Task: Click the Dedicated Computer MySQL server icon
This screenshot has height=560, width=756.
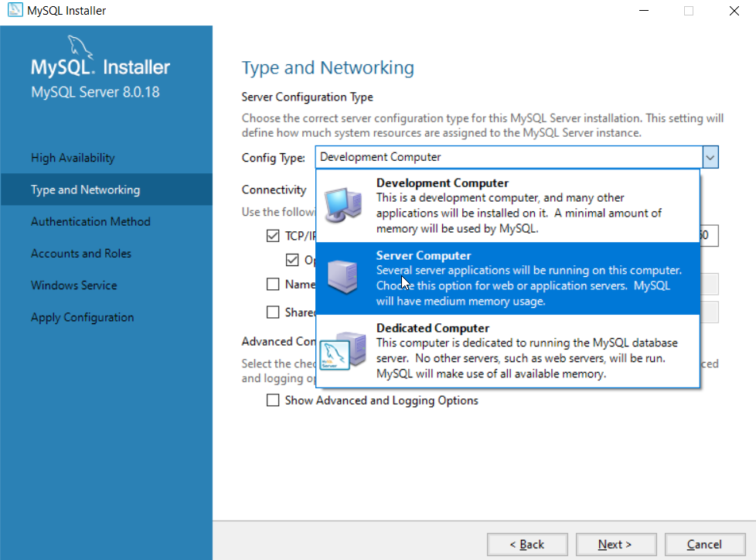Action: 342,350
